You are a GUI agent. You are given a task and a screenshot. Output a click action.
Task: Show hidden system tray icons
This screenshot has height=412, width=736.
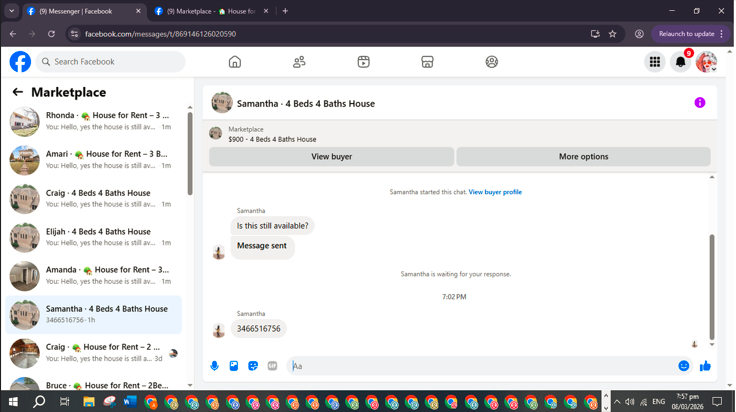coord(617,402)
